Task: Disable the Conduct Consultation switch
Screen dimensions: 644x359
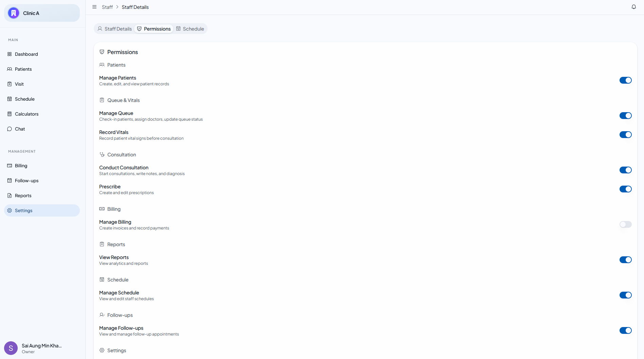Action: click(x=625, y=170)
